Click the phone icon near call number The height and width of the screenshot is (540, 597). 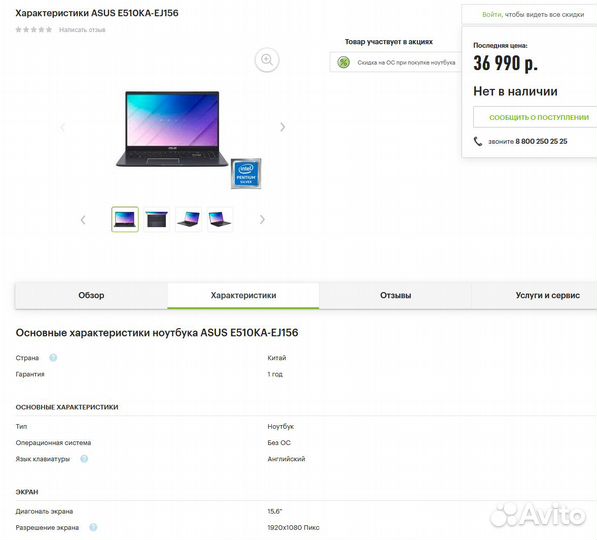coord(477,141)
